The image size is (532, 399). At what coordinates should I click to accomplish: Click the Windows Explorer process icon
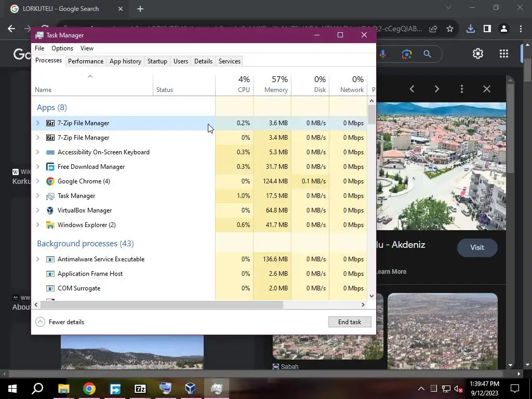click(x=50, y=225)
